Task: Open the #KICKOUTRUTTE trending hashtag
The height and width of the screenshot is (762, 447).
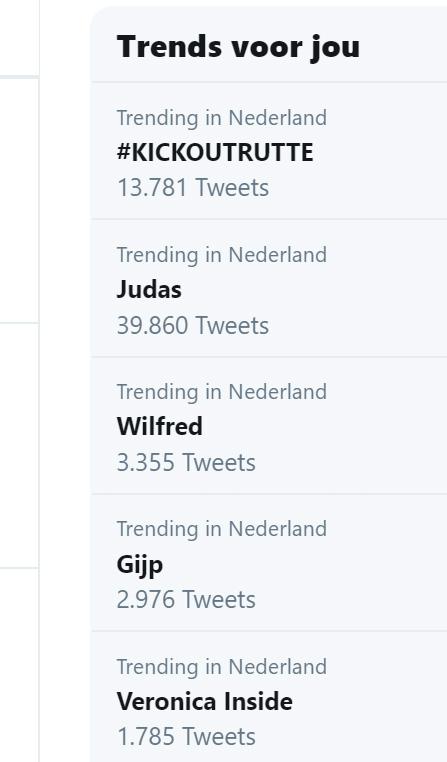Action: tap(215, 153)
